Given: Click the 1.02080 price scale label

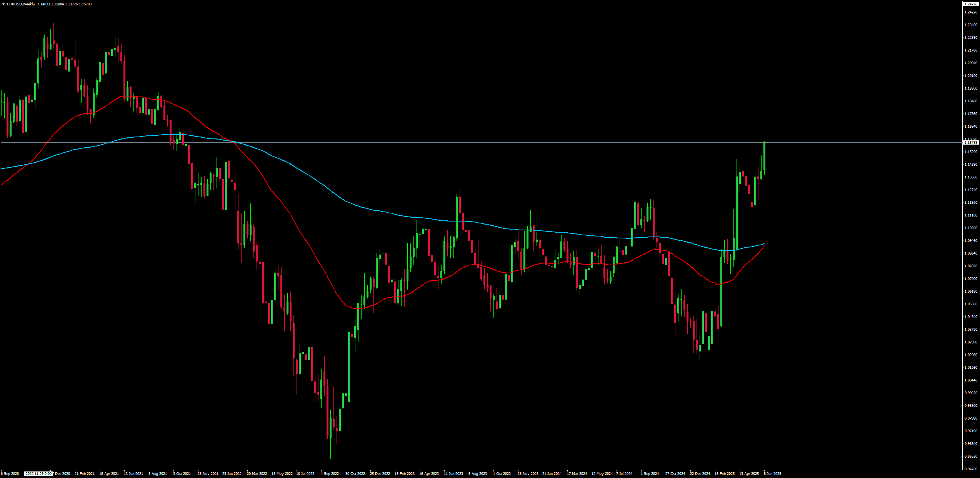Looking at the screenshot, I should pyautogui.click(x=971, y=355).
